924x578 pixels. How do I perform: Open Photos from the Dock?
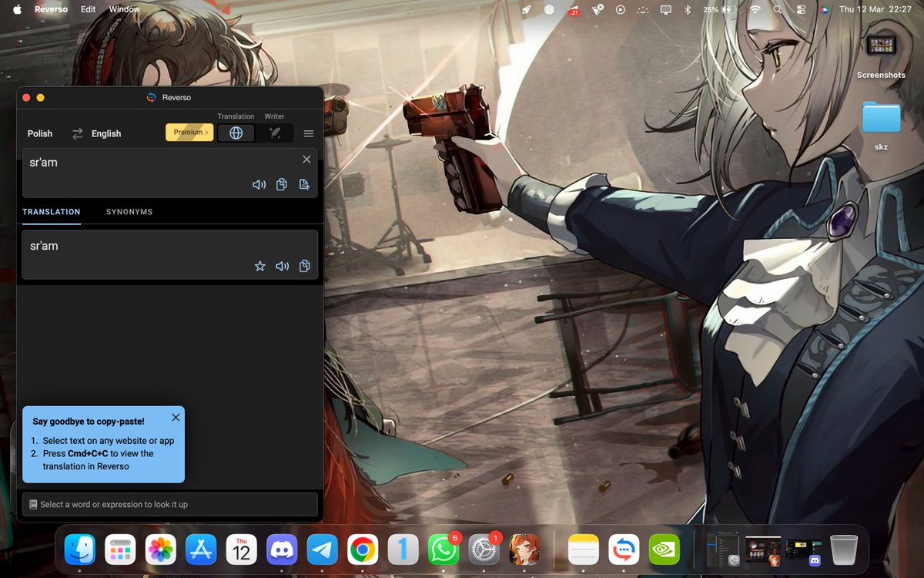click(161, 549)
